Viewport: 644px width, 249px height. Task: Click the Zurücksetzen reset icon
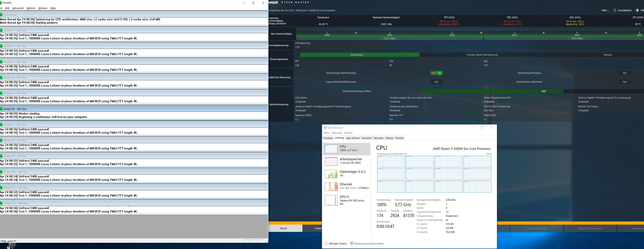click(x=615, y=10)
